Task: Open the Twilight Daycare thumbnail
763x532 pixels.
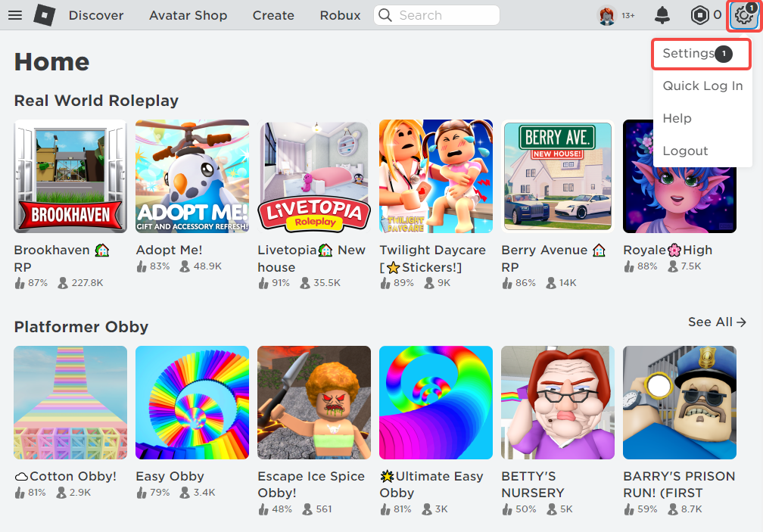Action: pos(436,176)
